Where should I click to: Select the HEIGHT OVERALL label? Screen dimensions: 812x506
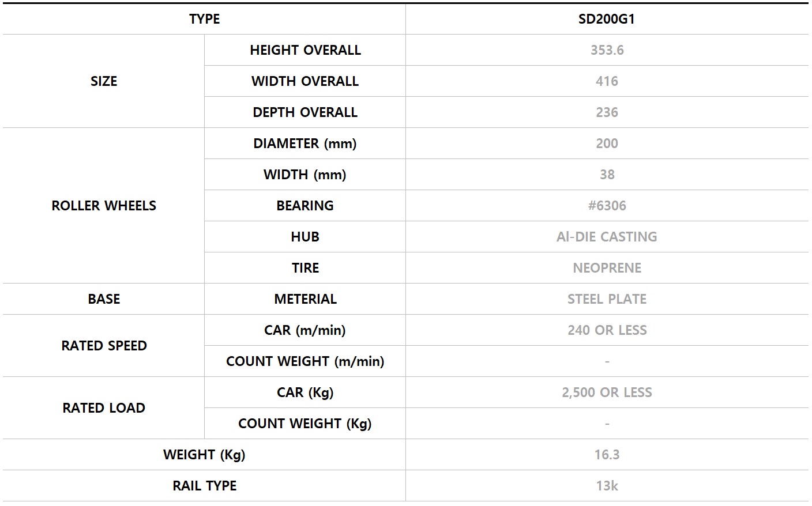[x=305, y=50]
